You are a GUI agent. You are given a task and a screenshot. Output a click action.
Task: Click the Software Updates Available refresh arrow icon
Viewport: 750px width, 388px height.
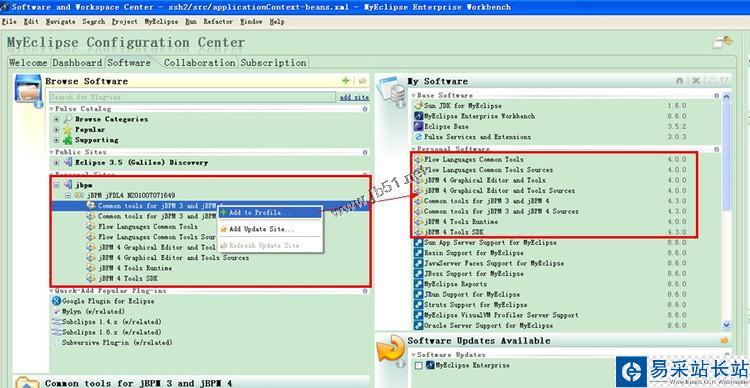pos(391,350)
